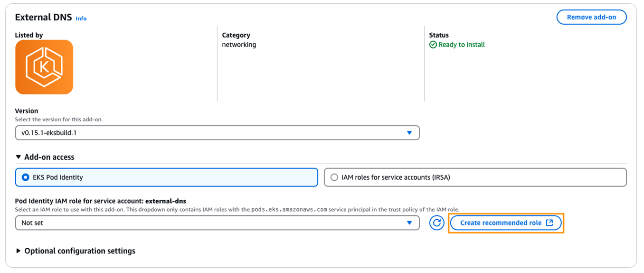Click the Remove add-on button
Image resolution: width=644 pixels, height=273 pixels.
click(x=591, y=17)
